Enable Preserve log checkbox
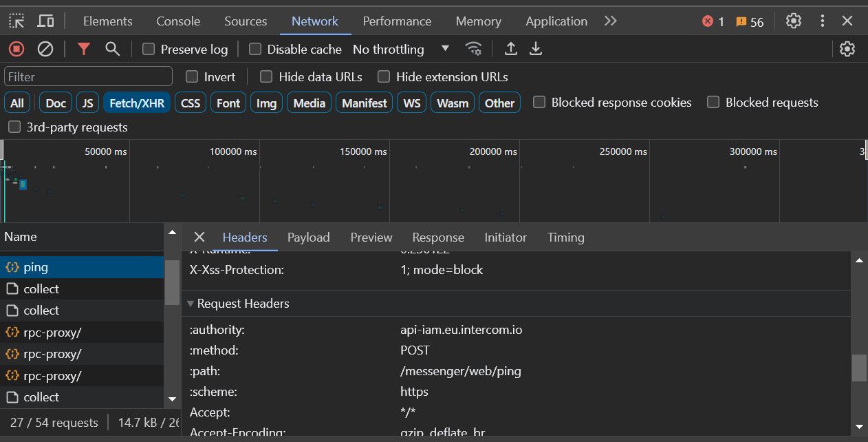This screenshot has width=868, height=442. [x=148, y=49]
